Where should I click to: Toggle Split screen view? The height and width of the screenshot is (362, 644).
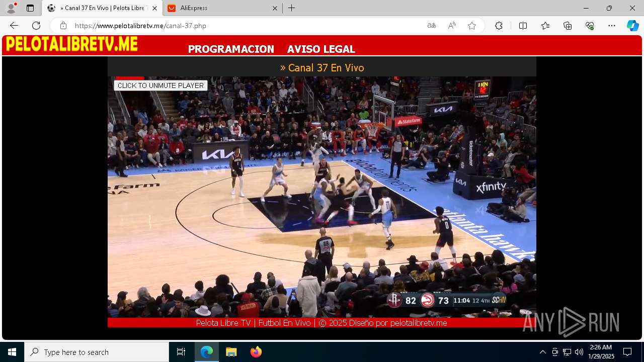(523, 26)
